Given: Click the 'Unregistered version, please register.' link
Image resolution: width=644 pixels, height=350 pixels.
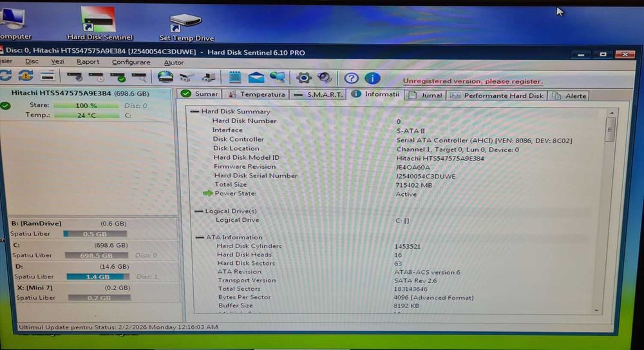Looking at the screenshot, I should pos(473,81).
